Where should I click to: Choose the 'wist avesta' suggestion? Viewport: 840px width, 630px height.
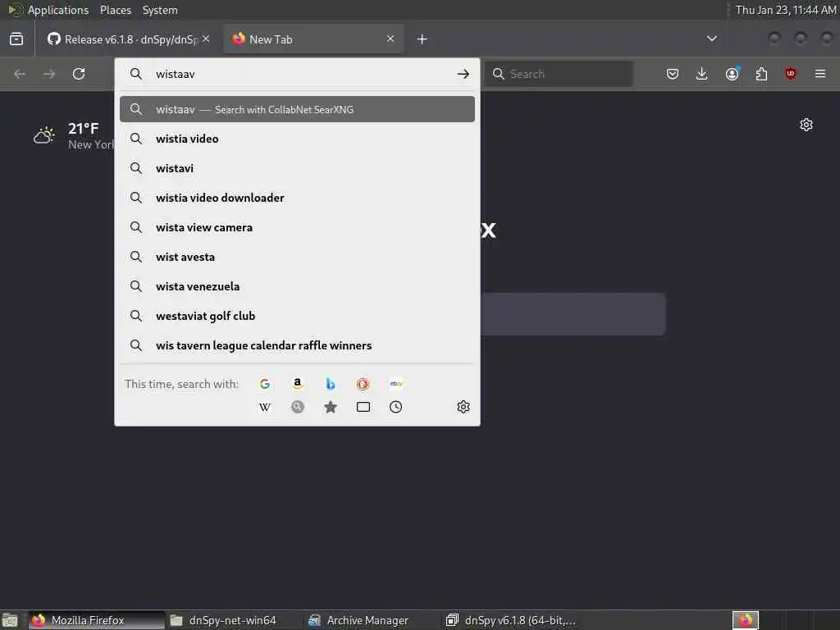[297, 257]
